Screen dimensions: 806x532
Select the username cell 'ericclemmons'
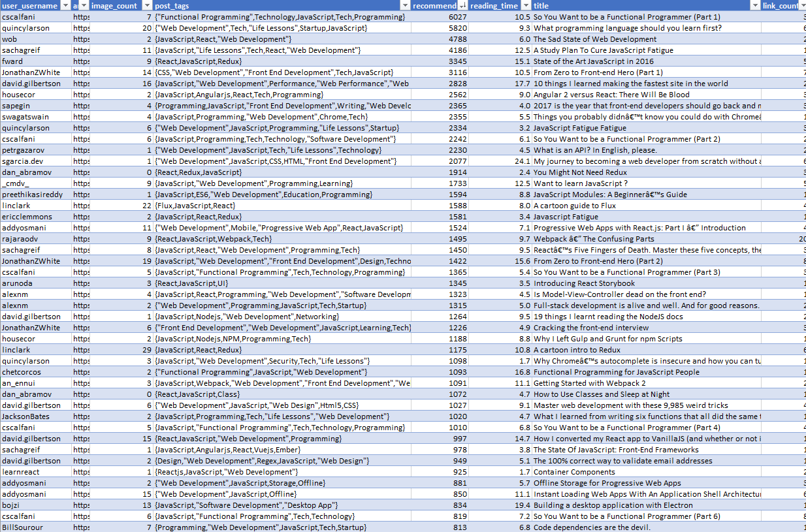(26, 217)
